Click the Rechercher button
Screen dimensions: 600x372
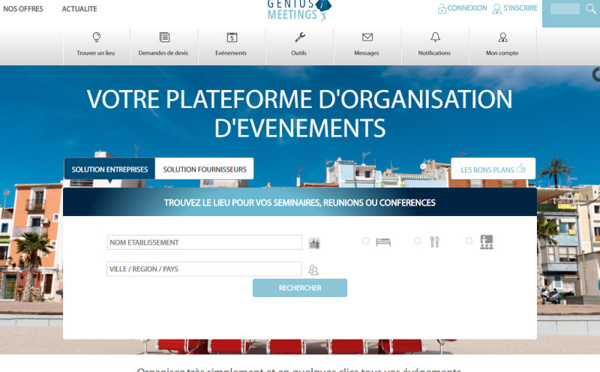(300, 288)
